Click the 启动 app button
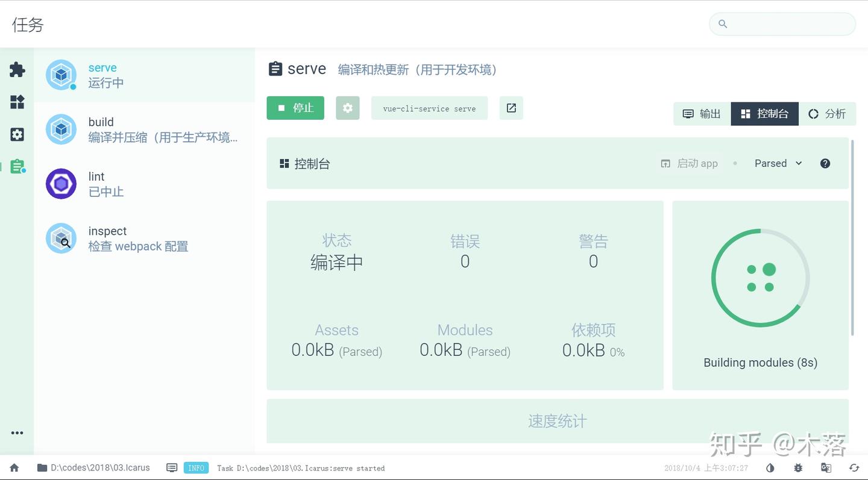868x480 pixels. tap(689, 163)
